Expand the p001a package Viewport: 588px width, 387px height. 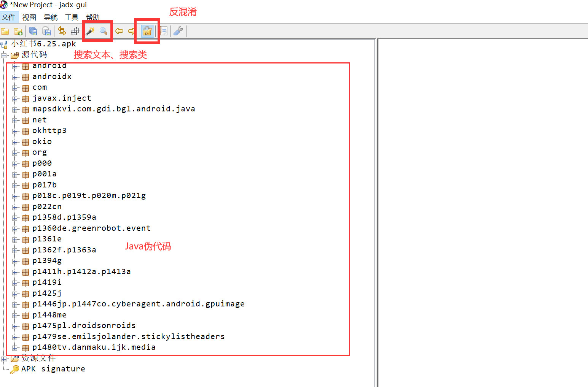click(15, 175)
